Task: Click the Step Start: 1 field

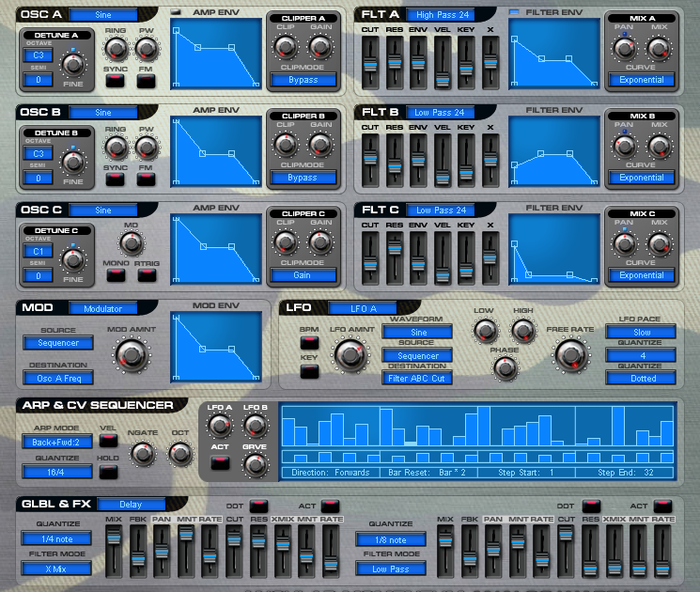Action: 527,473
